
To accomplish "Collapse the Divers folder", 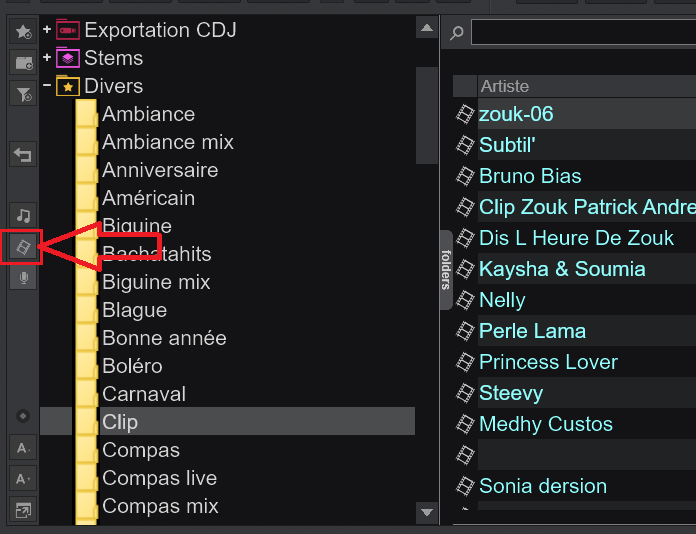I will [x=47, y=85].
